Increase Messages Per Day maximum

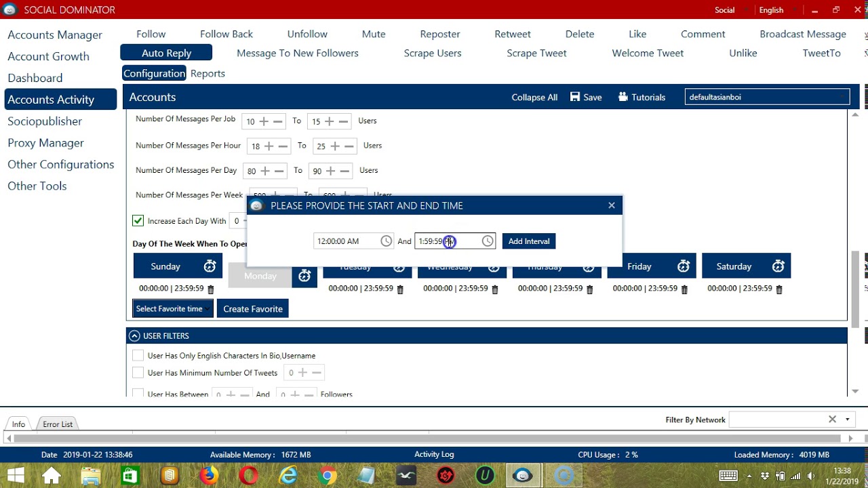[330, 171]
